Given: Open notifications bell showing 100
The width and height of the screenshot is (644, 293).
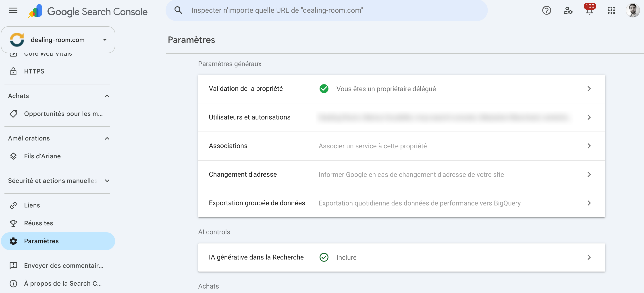Looking at the screenshot, I should pyautogui.click(x=590, y=10).
